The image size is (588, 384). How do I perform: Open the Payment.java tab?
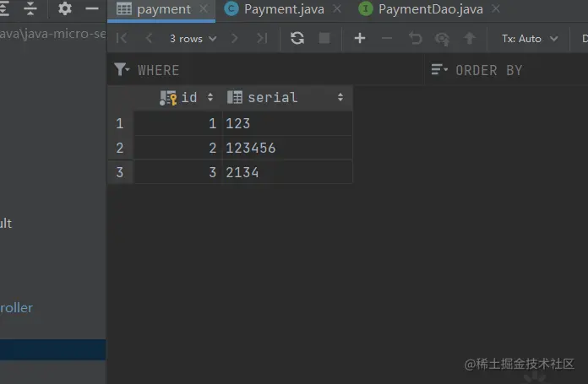pyautogui.click(x=284, y=9)
